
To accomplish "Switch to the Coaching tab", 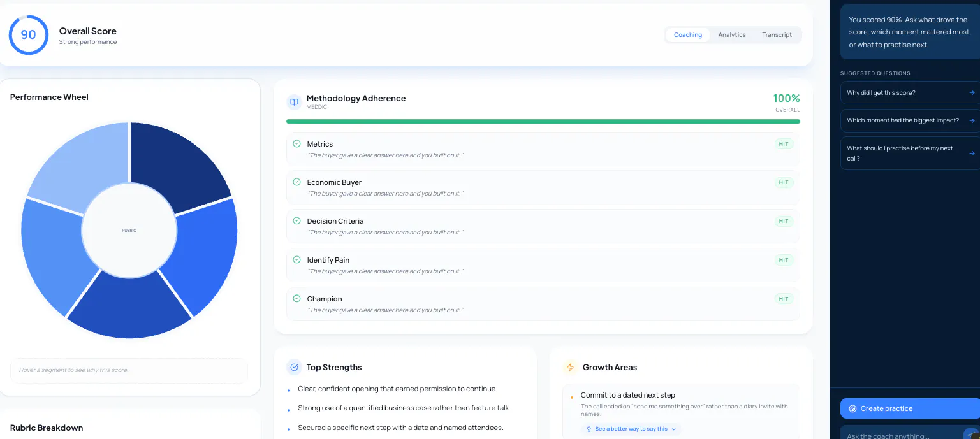I will (687, 35).
